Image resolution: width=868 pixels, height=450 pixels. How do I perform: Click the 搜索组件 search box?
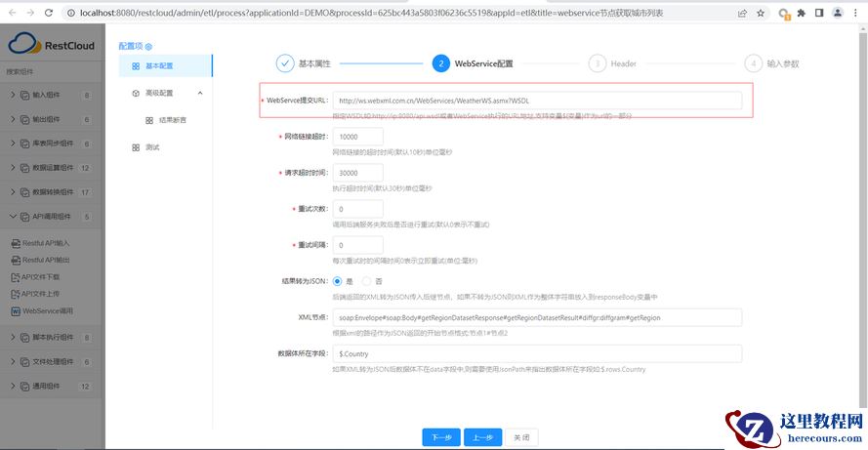[52, 71]
